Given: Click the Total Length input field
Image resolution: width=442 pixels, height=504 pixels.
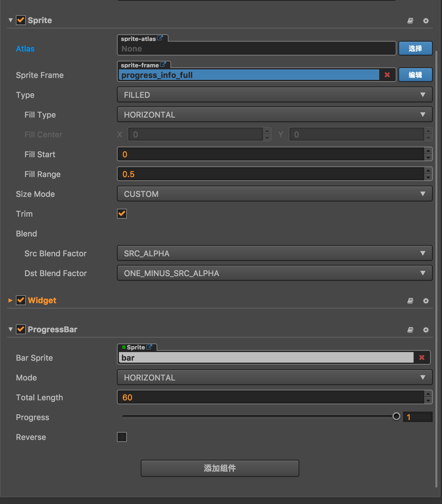Looking at the screenshot, I should click(x=271, y=397).
